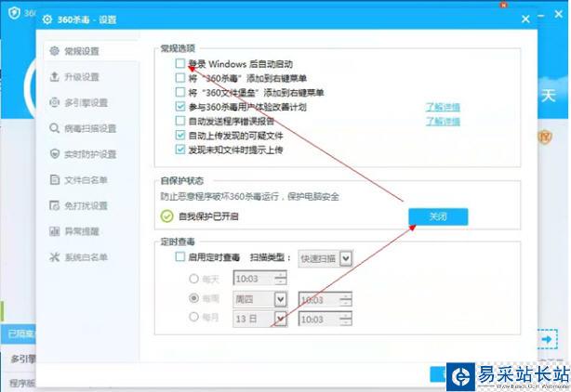Select the 每天 radio button
The height and width of the screenshot is (392, 571).
coord(193,279)
